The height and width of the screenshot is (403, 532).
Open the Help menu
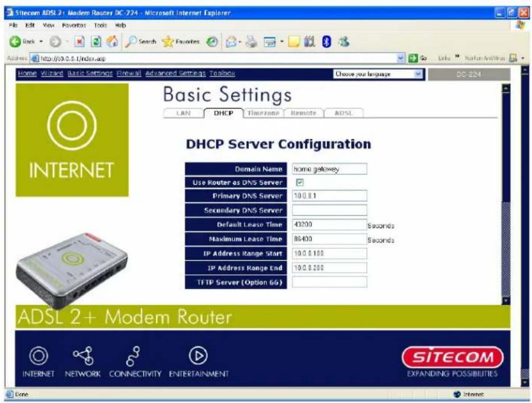[120, 25]
